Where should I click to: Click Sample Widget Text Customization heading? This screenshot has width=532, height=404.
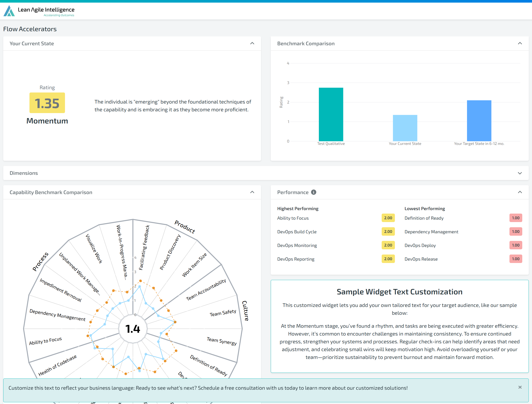click(x=399, y=292)
